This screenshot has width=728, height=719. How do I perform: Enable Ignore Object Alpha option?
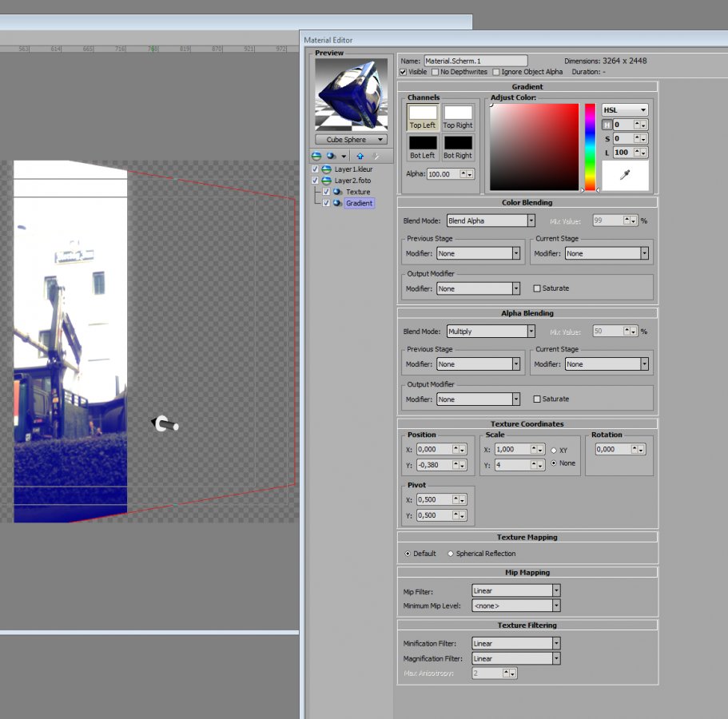coord(496,72)
